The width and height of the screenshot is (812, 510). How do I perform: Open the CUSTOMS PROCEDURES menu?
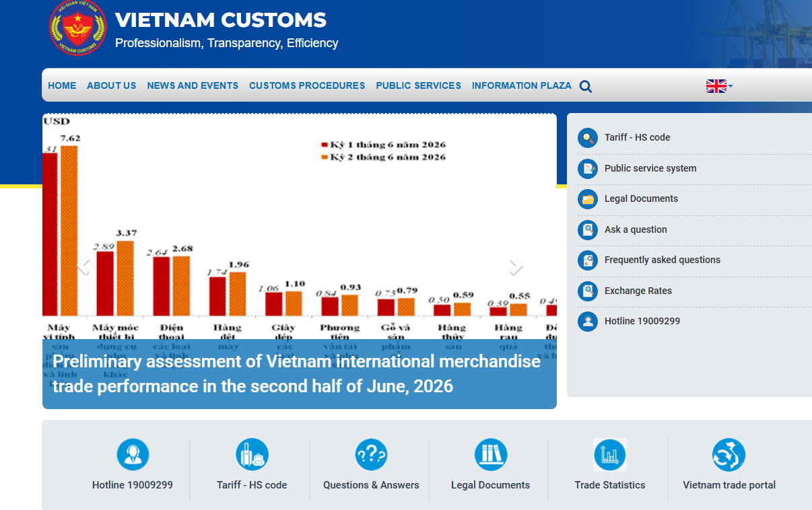[307, 85]
